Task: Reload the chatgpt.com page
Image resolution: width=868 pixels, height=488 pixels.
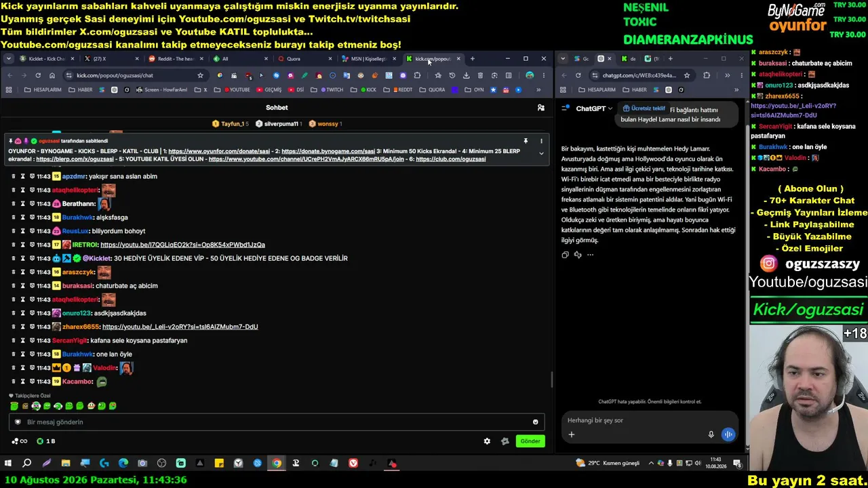Action: click(578, 75)
